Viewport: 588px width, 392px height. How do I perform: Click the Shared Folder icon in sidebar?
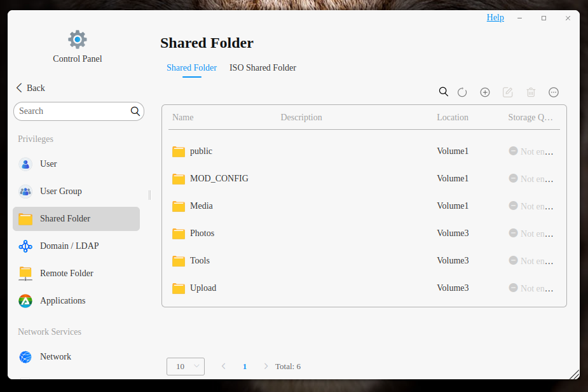(x=25, y=219)
